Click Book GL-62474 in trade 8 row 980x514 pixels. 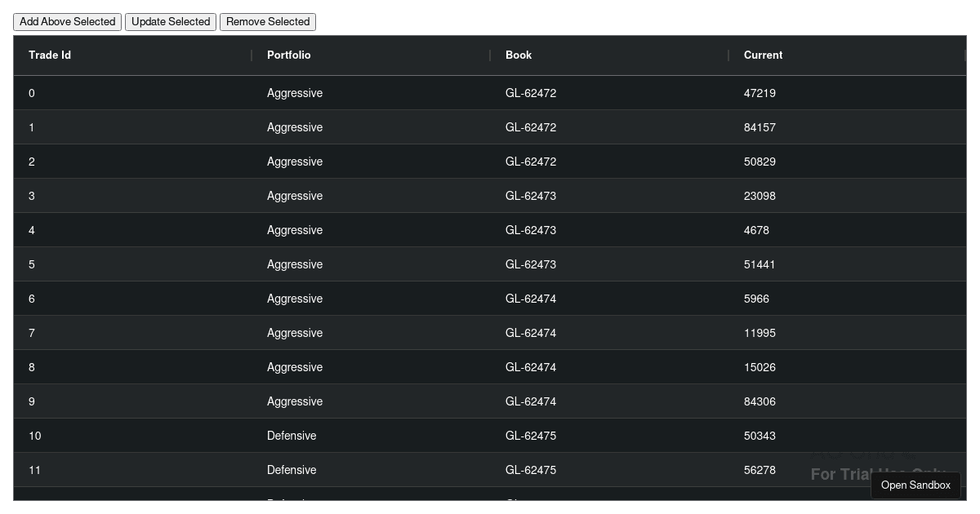click(x=531, y=367)
